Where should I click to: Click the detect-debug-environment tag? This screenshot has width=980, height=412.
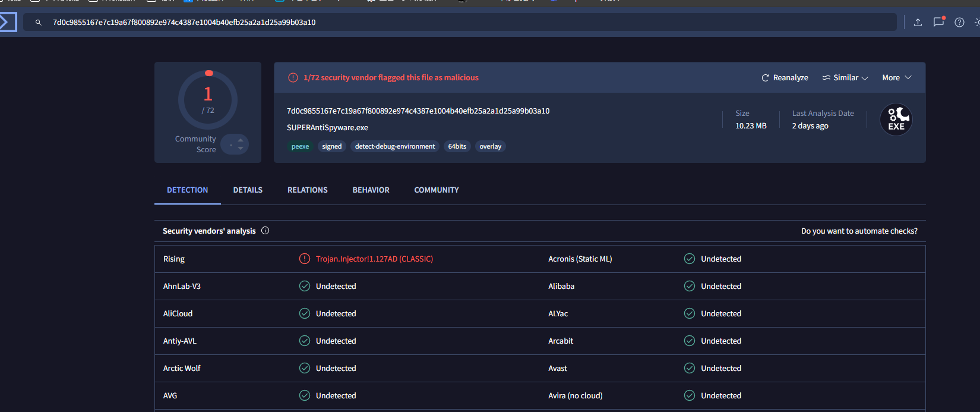click(395, 146)
